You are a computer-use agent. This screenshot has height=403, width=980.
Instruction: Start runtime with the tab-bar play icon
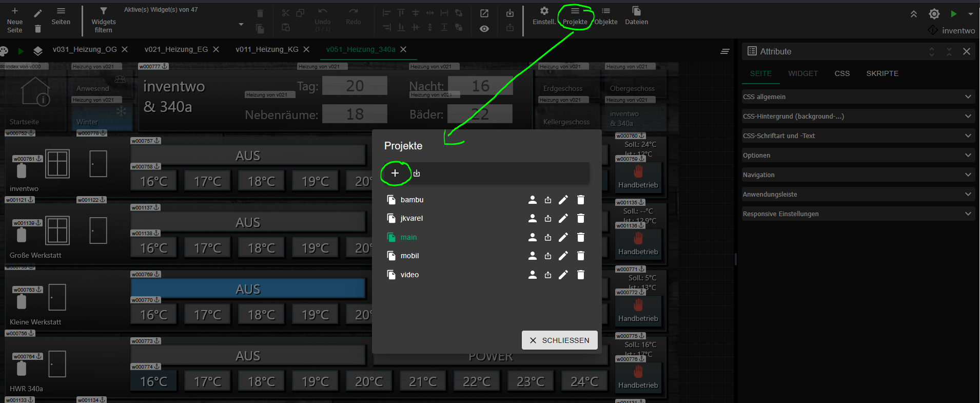coord(21,51)
